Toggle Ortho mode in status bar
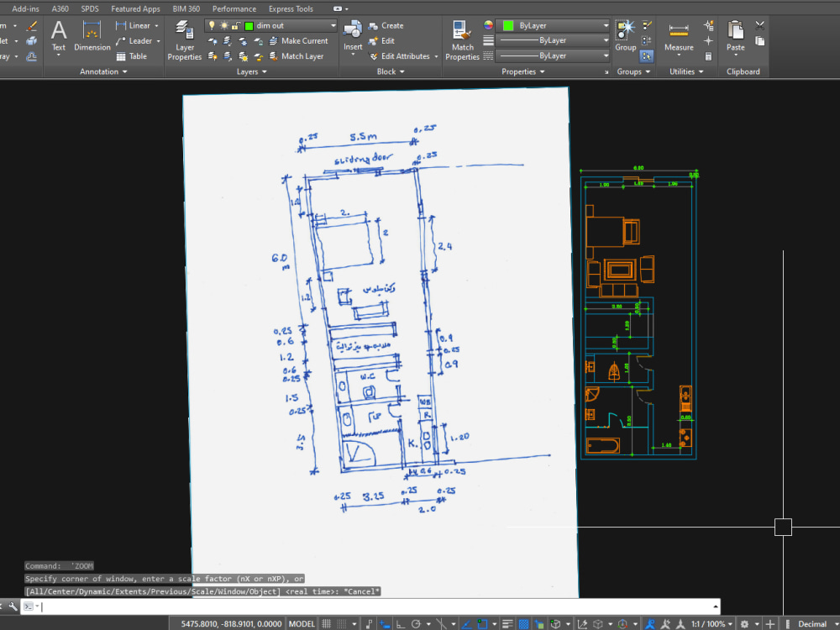The width and height of the screenshot is (840, 630). [x=400, y=624]
